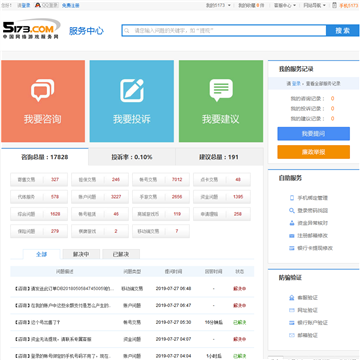Select the 投诉率：0.10% tab
Screen dimensions: 360x360
(132, 157)
